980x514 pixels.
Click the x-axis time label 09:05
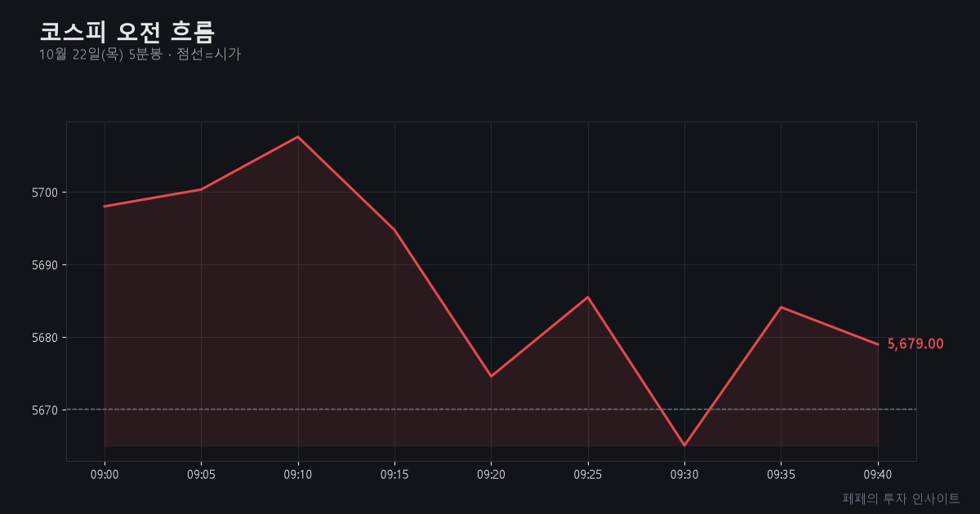click(201, 473)
